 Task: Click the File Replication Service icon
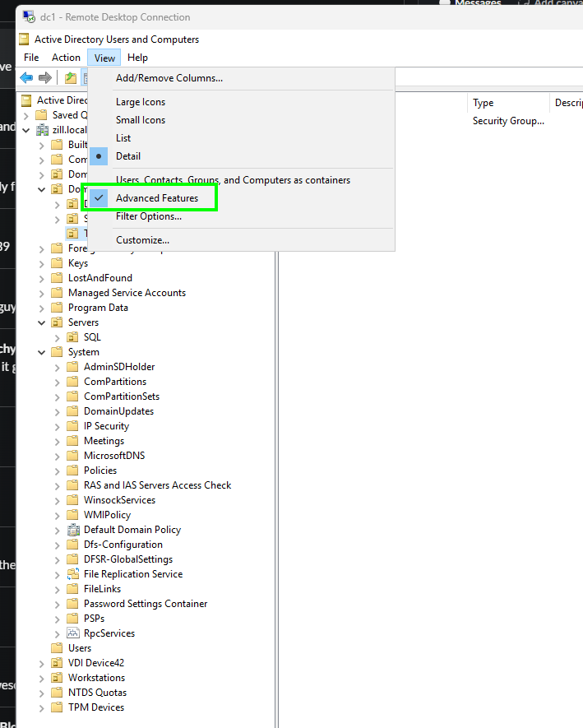[73, 574]
